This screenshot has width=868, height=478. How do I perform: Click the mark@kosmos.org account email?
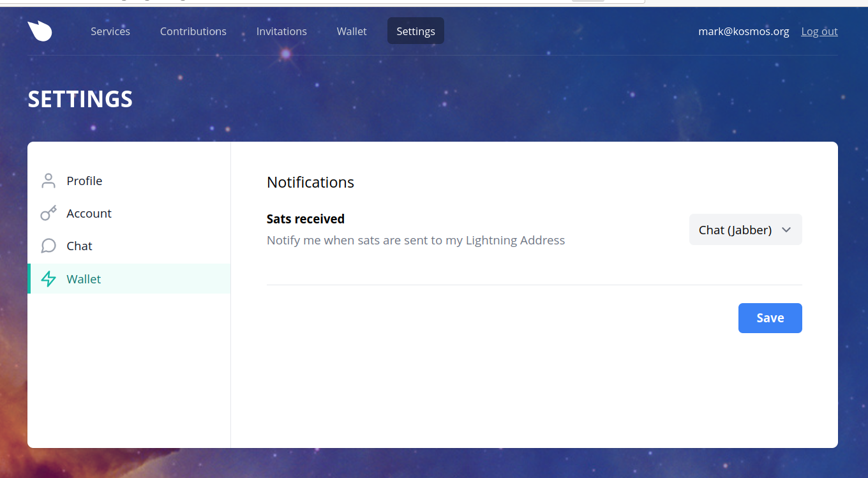click(x=744, y=31)
